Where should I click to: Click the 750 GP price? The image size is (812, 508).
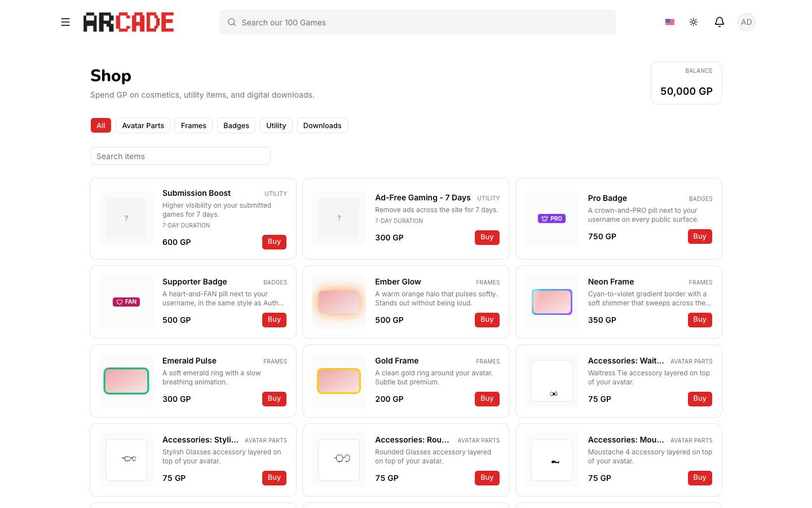click(x=602, y=237)
